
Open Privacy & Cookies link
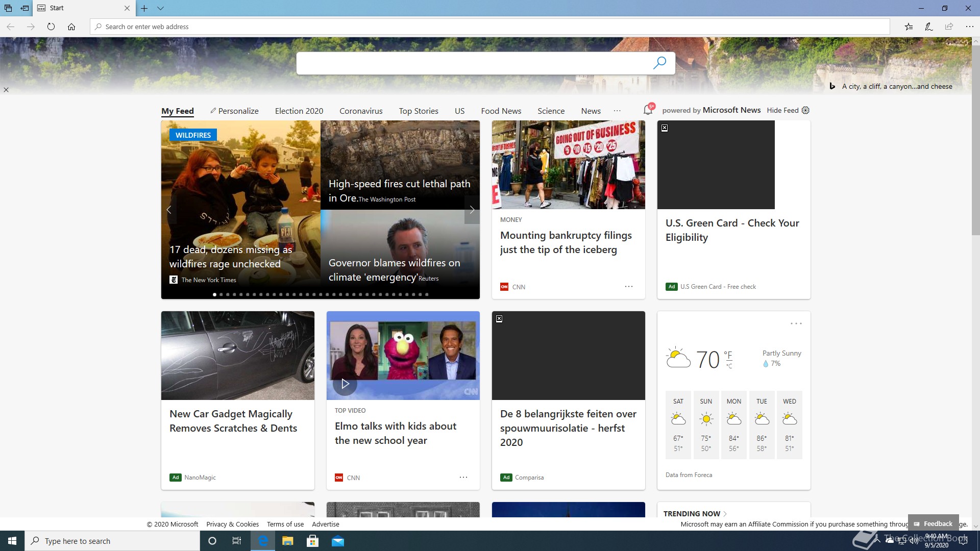click(x=232, y=524)
